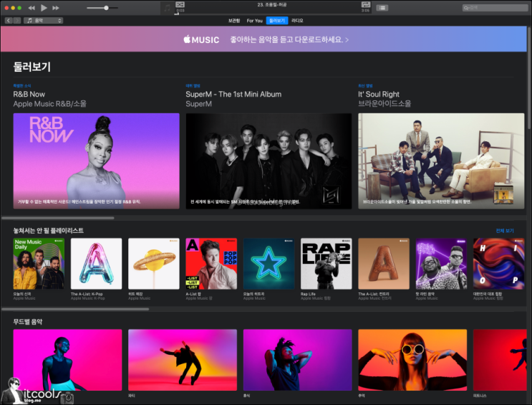Click the remaining time 3:06 label

coord(365,11)
